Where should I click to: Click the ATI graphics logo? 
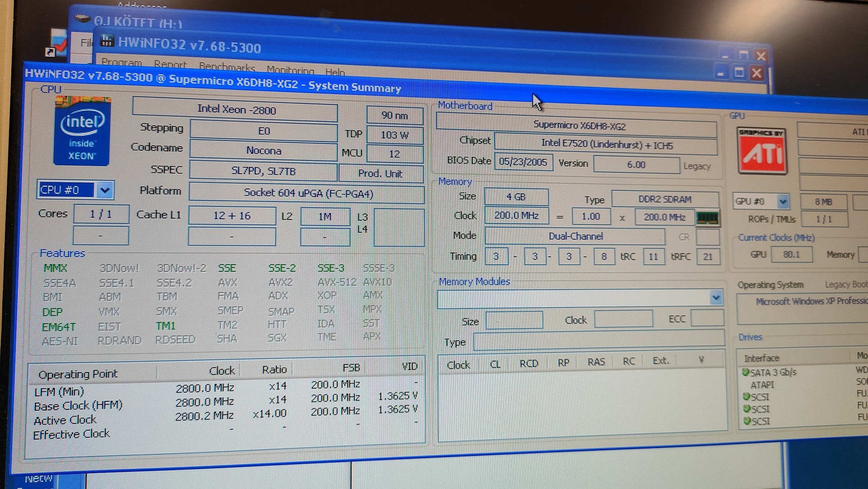tap(762, 151)
